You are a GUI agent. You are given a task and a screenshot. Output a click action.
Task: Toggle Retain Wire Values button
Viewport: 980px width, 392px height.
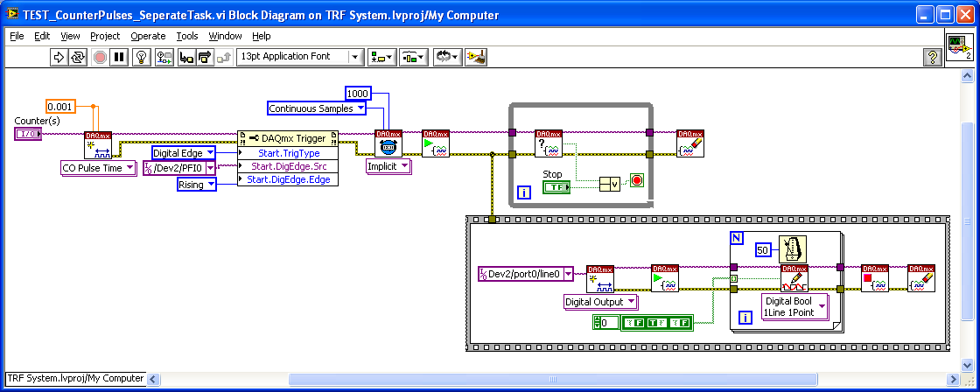point(164,57)
